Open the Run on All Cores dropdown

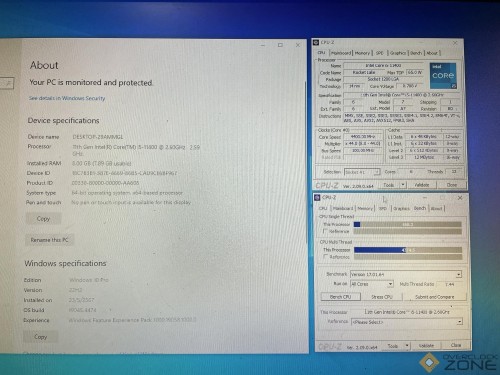[390, 284]
